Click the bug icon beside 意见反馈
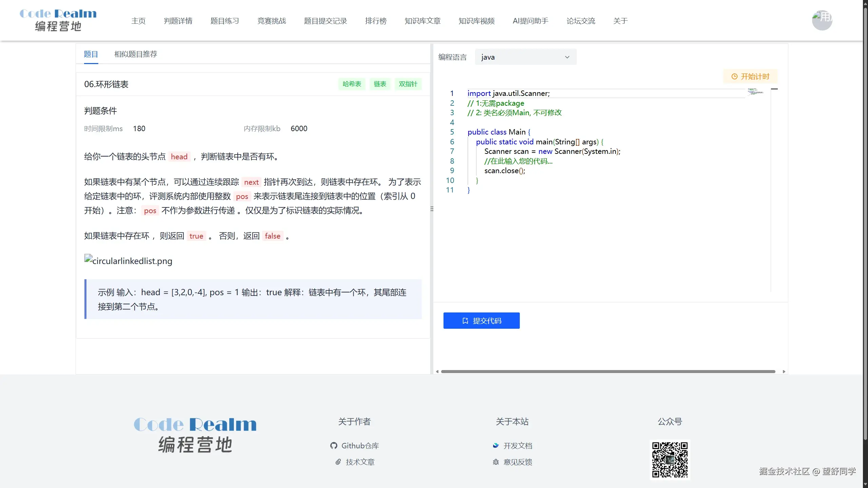Screen dimensions: 868x488 tap(496, 462)
